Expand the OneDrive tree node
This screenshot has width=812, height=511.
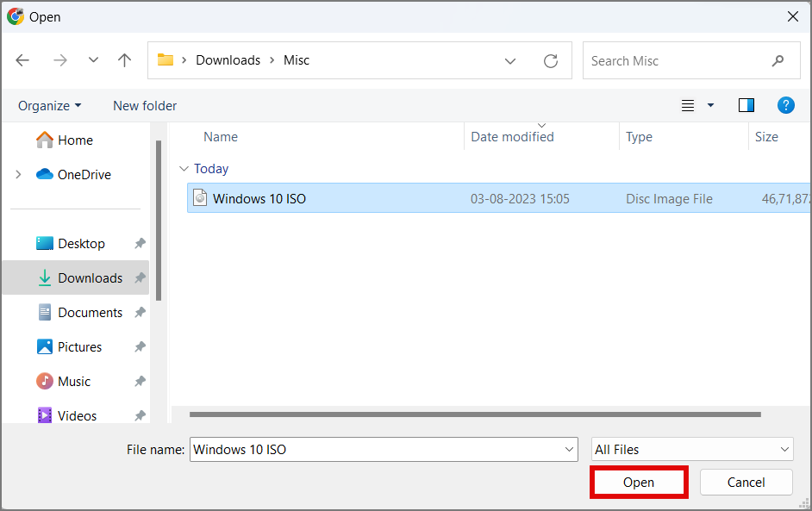pyautogui.click(x=18, y=174)
